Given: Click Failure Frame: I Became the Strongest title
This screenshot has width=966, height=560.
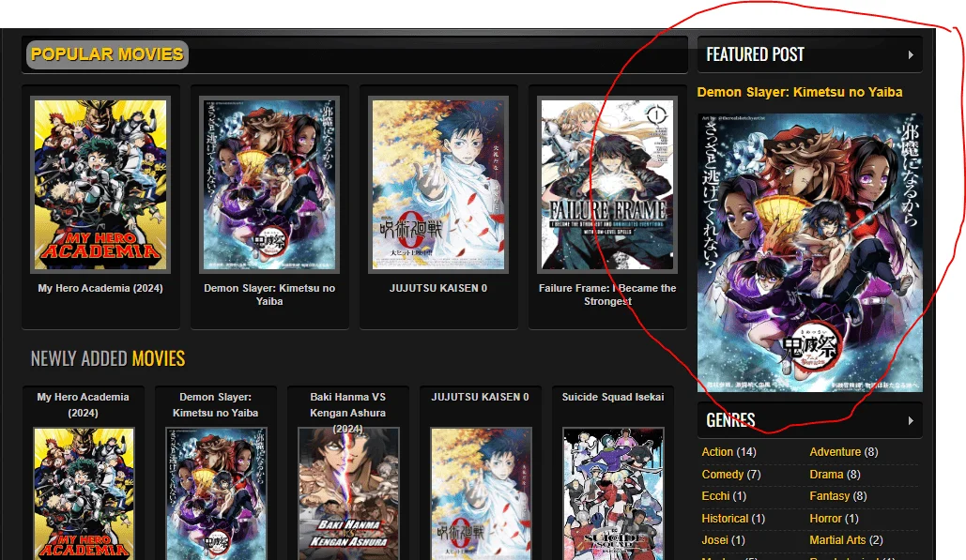Looking at the screenshot, I should pyautogui.click(x=607, y=295).
